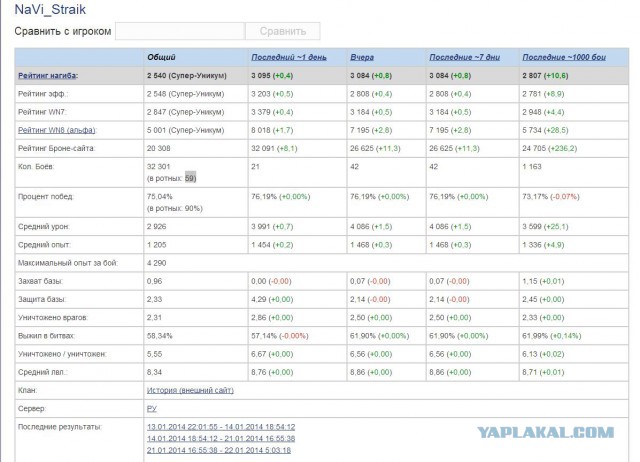Click the 8,34 average level value

pos(155,372)
